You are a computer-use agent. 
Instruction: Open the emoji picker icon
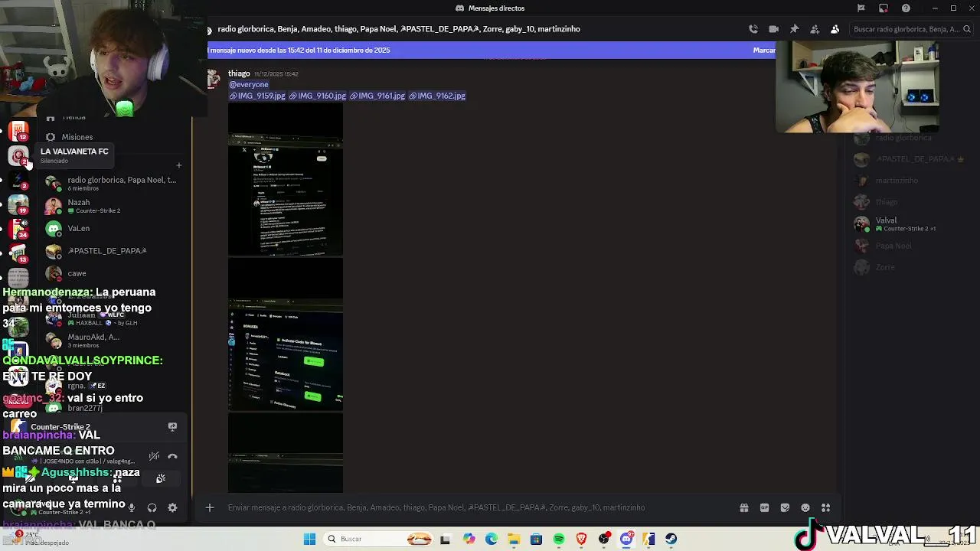(x=805, y=507)
